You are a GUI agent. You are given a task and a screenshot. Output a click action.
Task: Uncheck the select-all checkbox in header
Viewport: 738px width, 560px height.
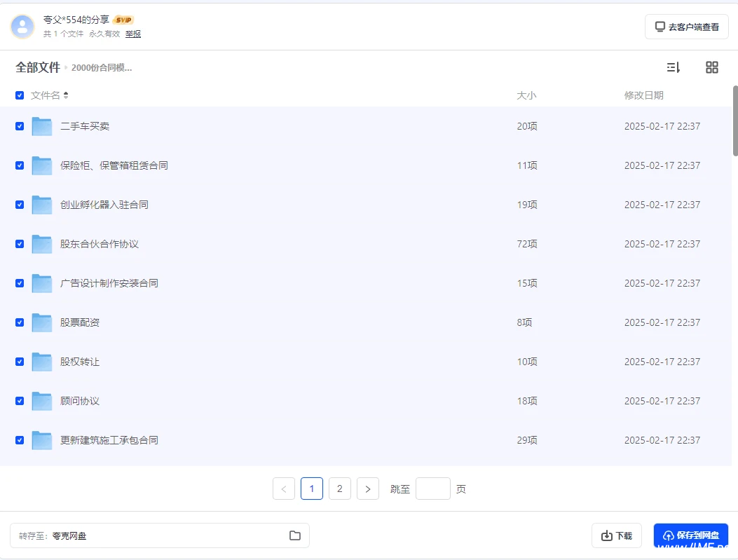tap(20, 95)
